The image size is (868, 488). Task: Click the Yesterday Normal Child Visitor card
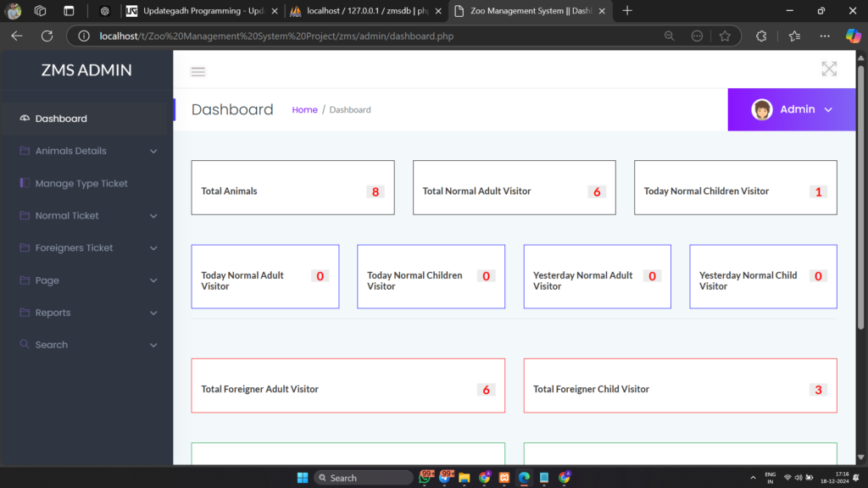pyautogui.click(x=764, y=277)
